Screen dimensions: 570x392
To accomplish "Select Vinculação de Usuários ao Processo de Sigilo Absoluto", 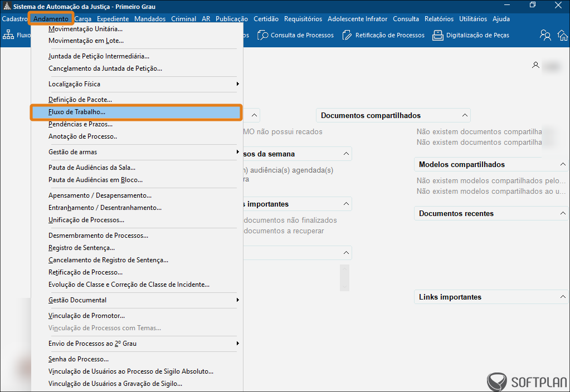I will 137,371.
